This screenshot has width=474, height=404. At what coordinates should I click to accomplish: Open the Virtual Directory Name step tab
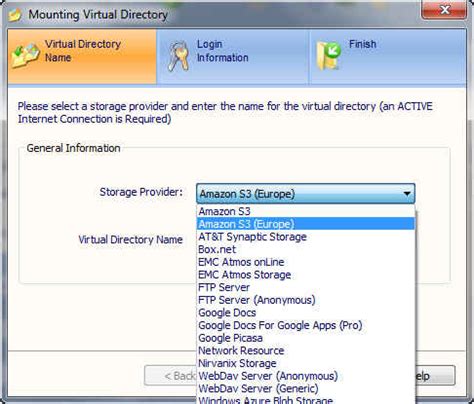click(x=82, y=56)
